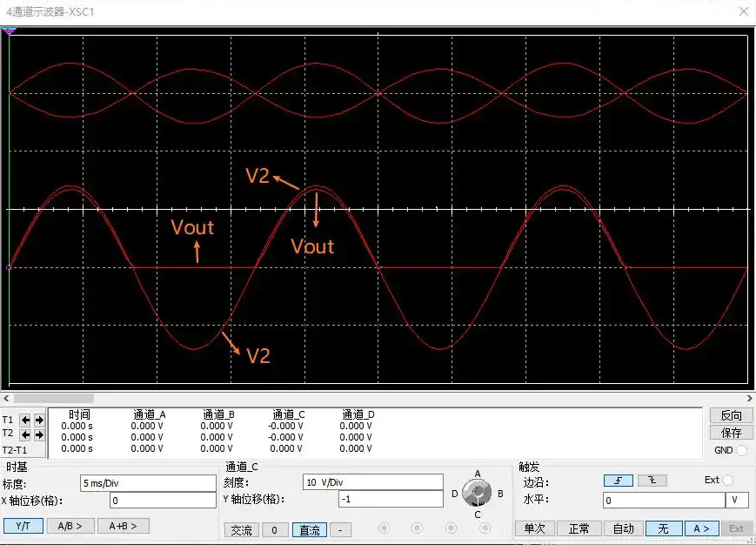Select rising edge trigger icon

tap(618, 481)
